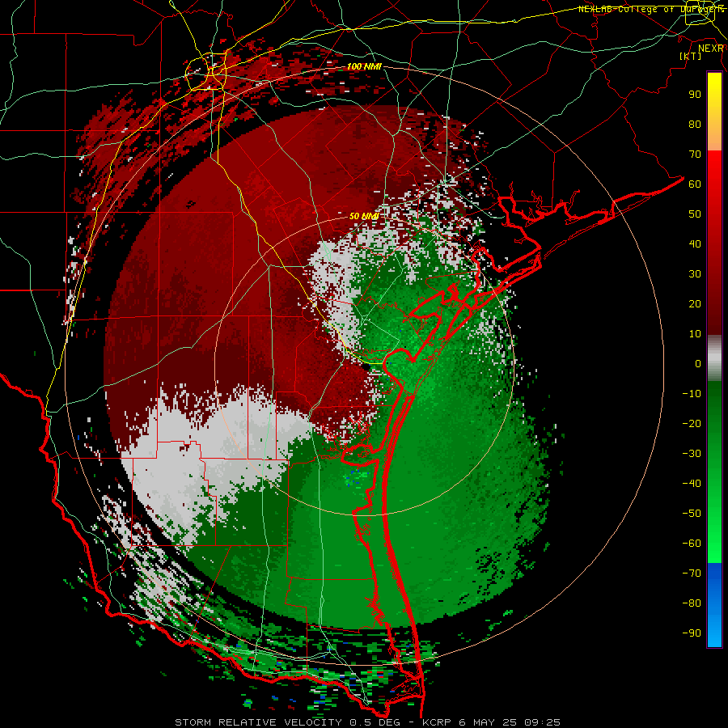Select the -50 value on velocity scale

pos(692,514)
